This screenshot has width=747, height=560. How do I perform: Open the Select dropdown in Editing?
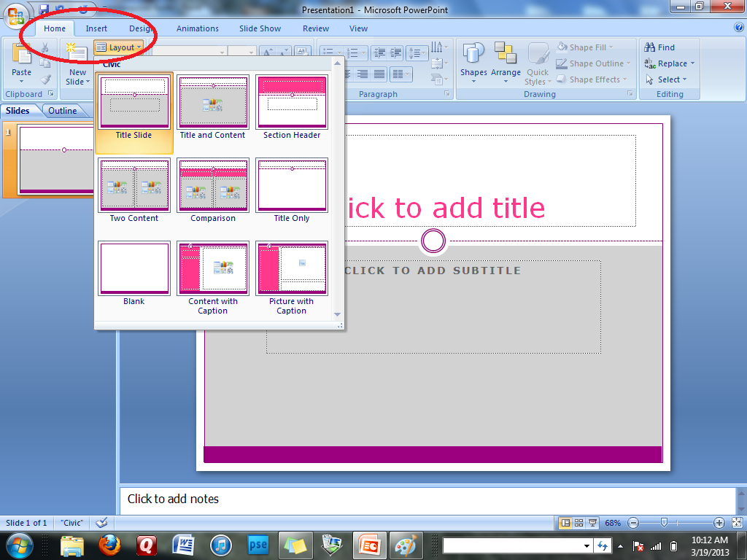[x=666, y=79]
